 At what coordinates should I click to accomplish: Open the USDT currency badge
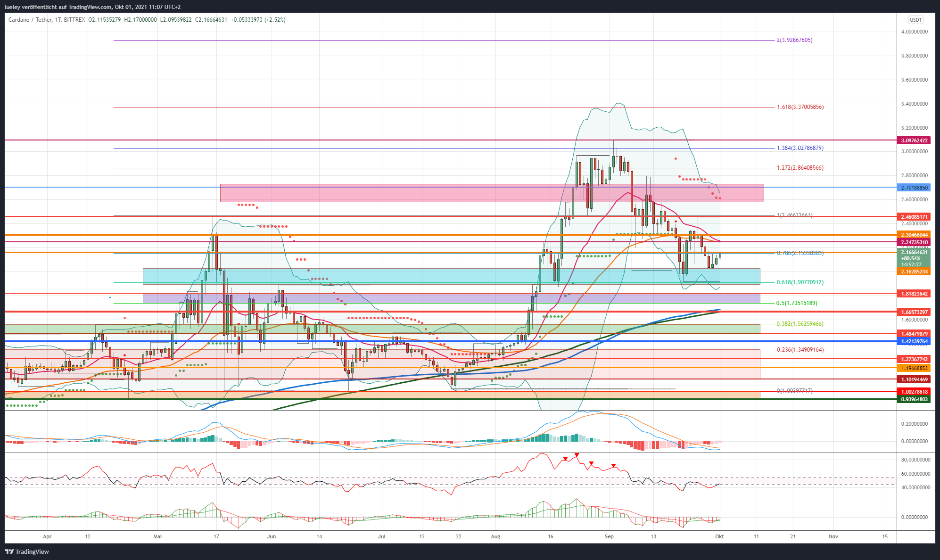click(916, 20)
